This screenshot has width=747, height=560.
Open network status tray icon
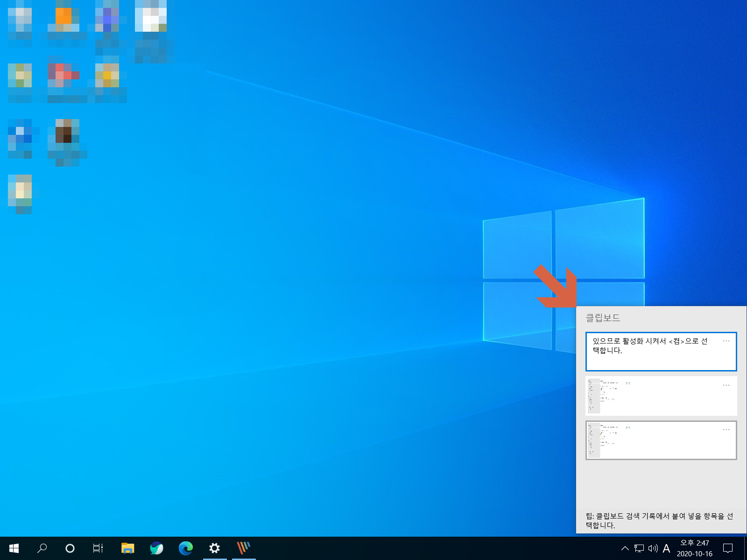[x=639, y=548]
